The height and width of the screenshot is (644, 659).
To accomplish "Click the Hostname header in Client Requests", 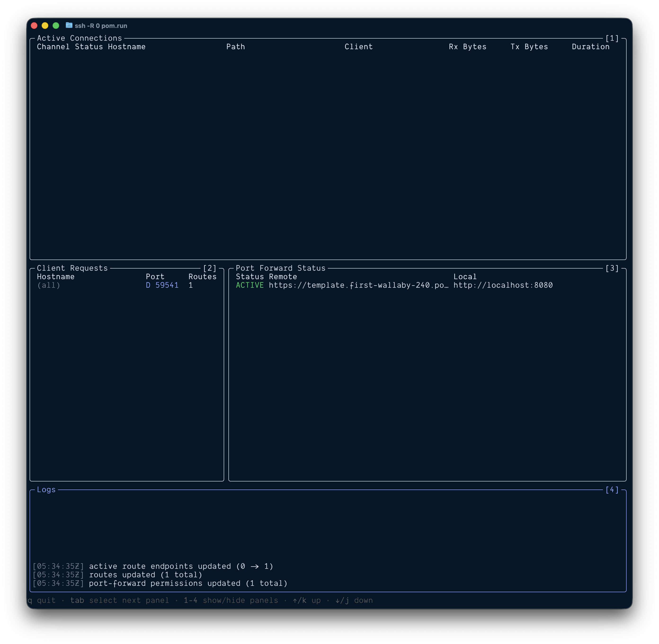I will [x=56, y=277].
